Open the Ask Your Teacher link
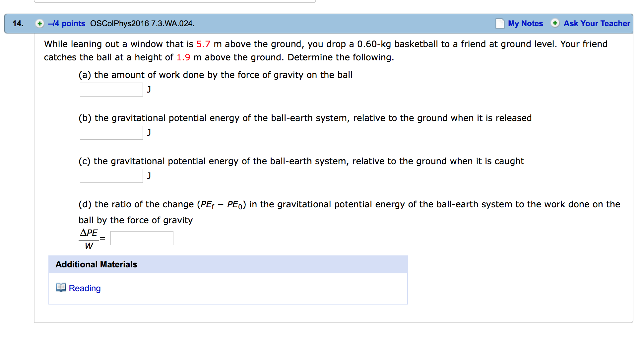644x345 pixels. (x=597, y=24)
